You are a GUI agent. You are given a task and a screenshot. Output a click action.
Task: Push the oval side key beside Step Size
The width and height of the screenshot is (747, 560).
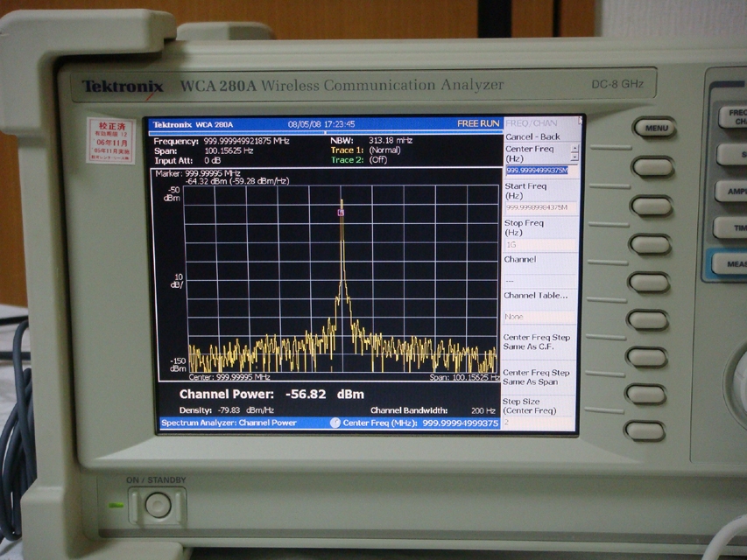[x=645, y=431]
